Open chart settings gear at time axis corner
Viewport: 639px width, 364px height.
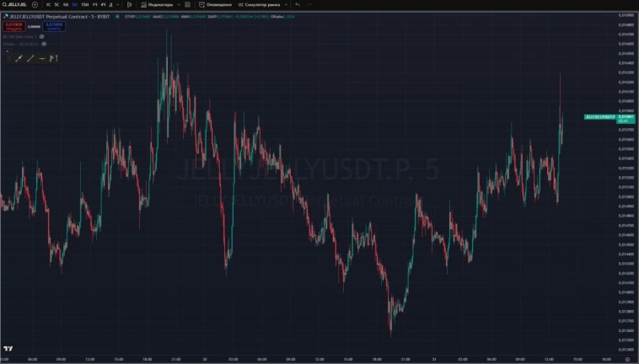click(627, 360)
